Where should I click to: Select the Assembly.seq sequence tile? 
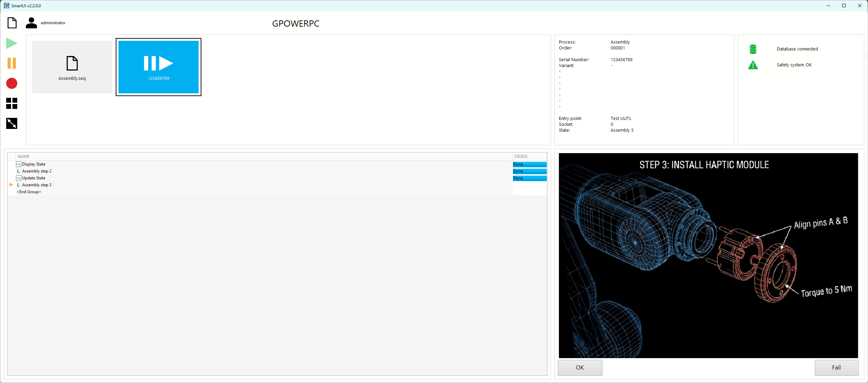(72, 67)
